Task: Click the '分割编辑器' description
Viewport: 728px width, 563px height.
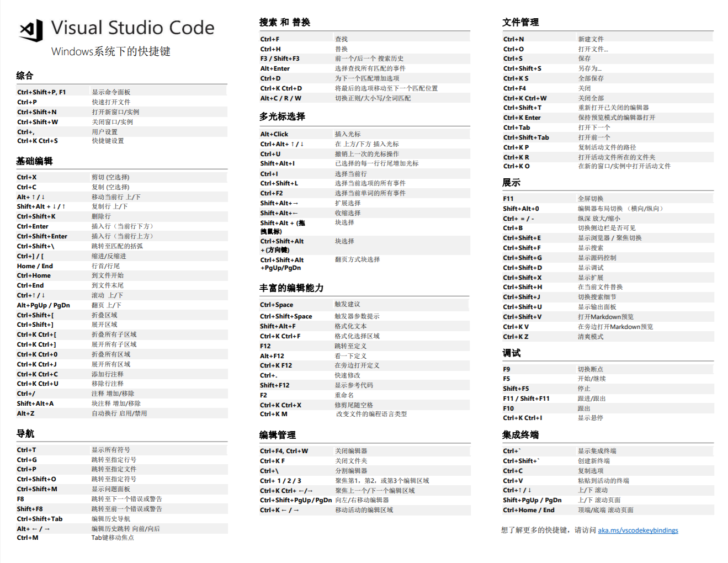Action: 351,471
